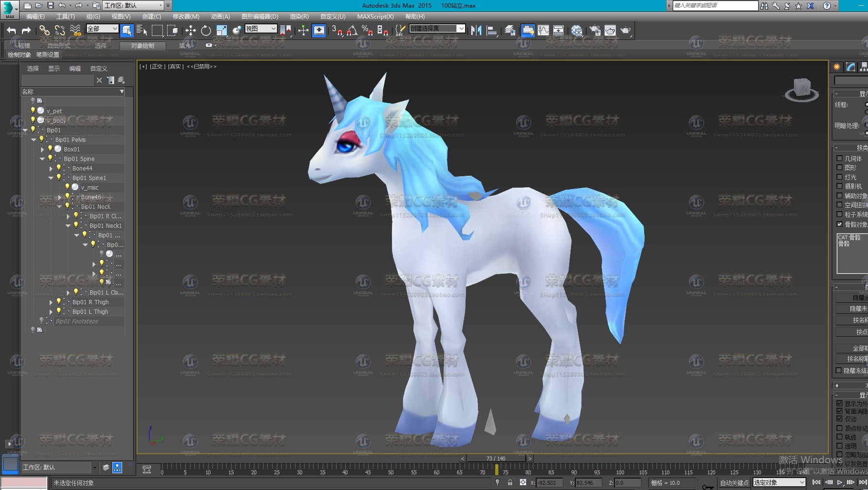Open the MAXScript(X) menu

375,16
